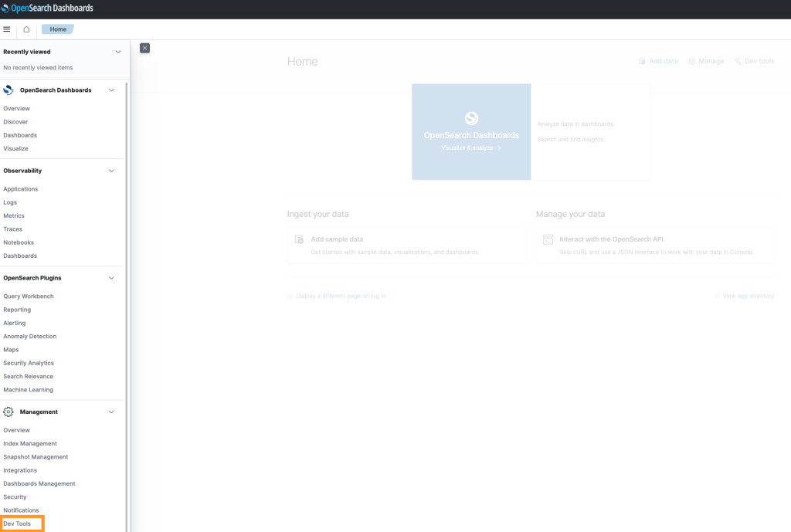
Task: Open Snapshot Management
Action: point(36,457)
